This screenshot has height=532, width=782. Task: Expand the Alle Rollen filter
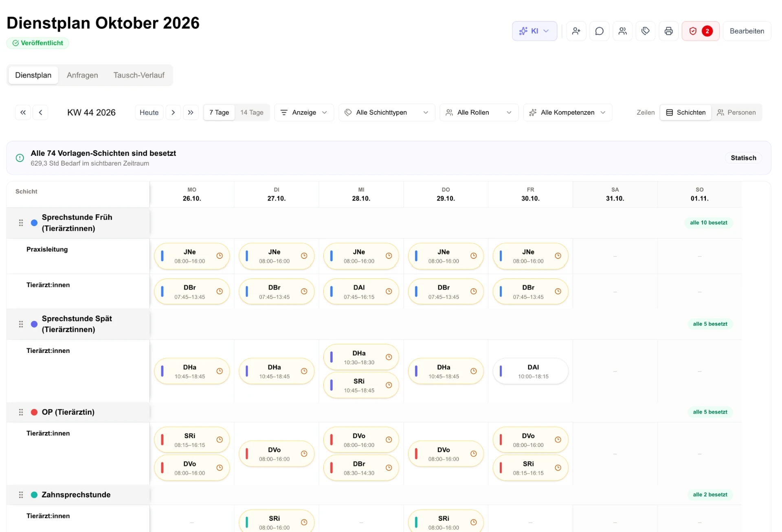[x=479, y=112]
